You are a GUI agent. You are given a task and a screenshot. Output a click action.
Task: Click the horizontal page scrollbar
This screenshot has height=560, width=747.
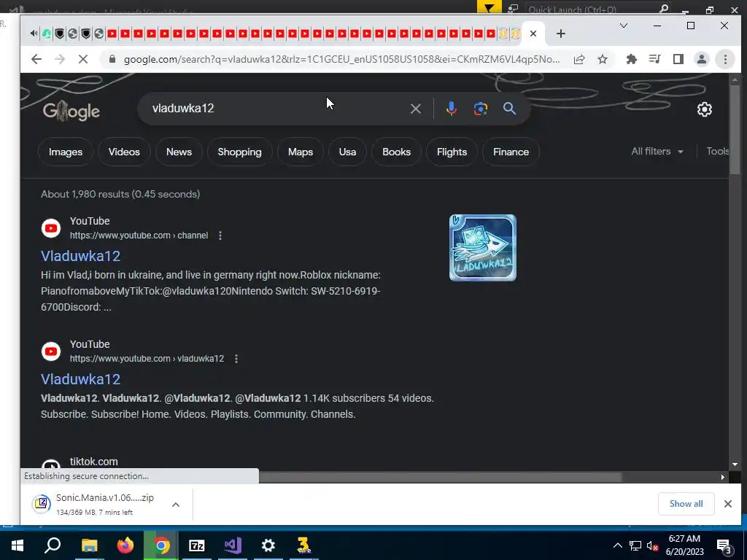click(x=441, y=477)
